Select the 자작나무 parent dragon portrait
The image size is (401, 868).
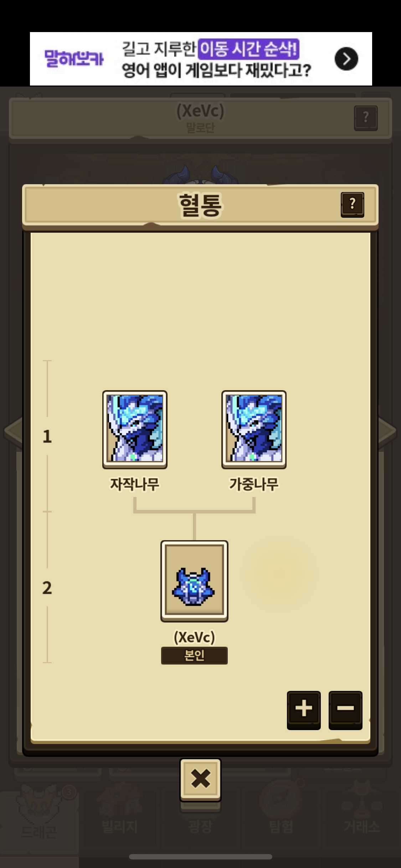135,429
